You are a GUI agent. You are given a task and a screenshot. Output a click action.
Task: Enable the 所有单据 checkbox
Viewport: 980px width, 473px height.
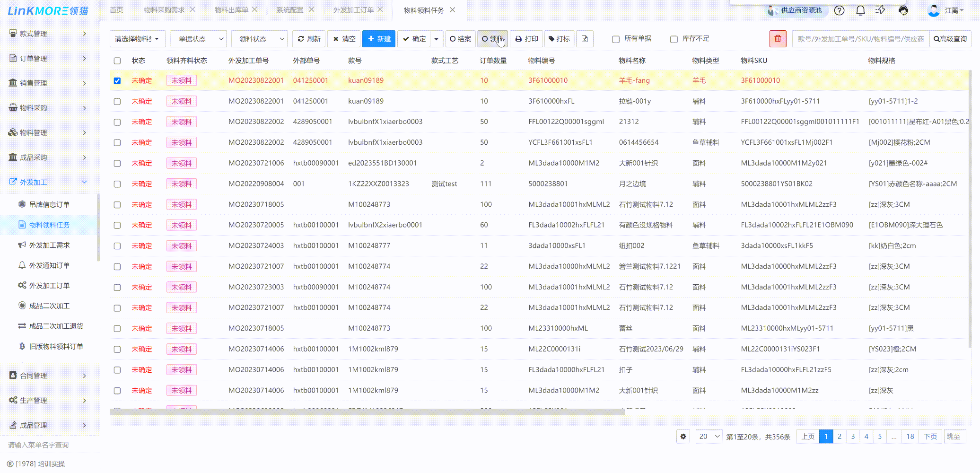click(x=616, y=39)
